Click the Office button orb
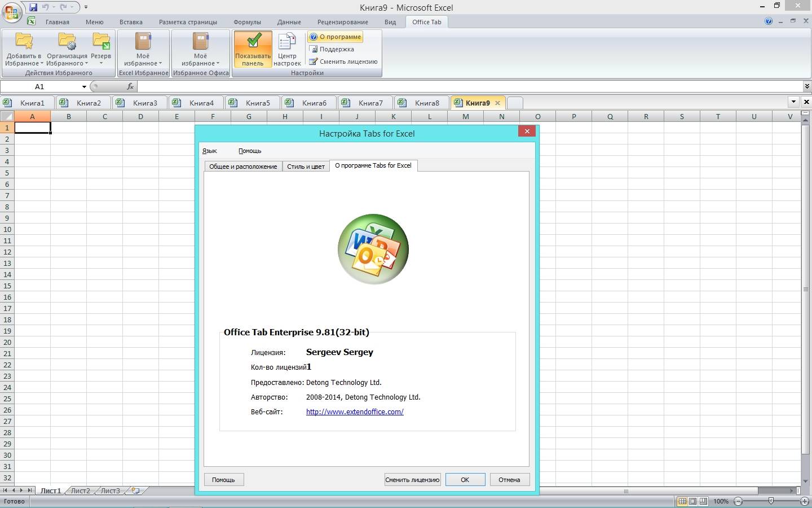The image size is (812, 508). 12,12
